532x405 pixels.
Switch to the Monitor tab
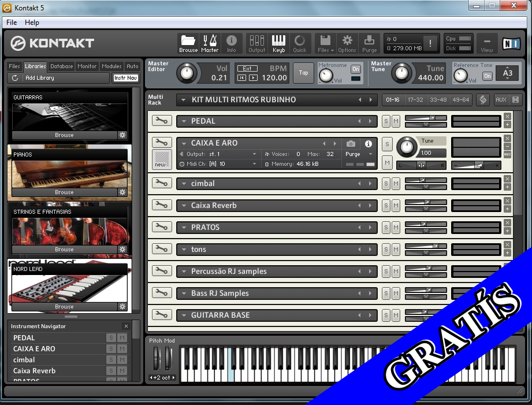pos(87,66)
